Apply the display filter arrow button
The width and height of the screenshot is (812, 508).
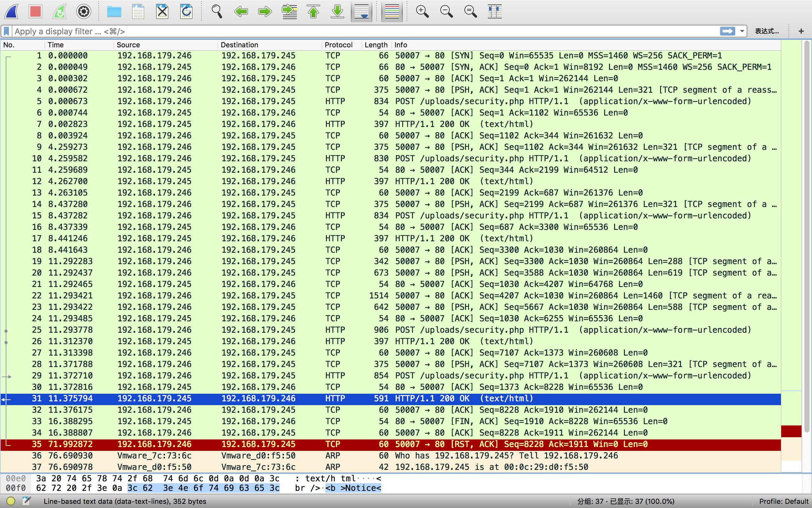pos(727,31)
